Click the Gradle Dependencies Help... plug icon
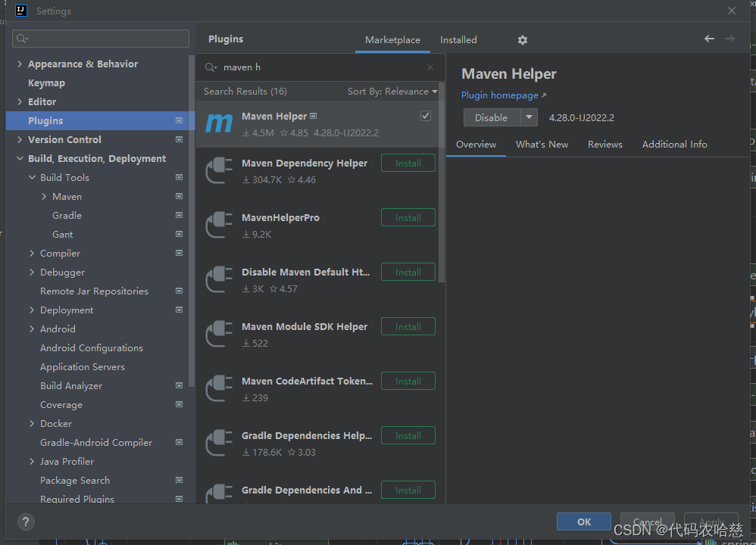The height and width of the screenshot is (545, 756). (x=219, y=443)
